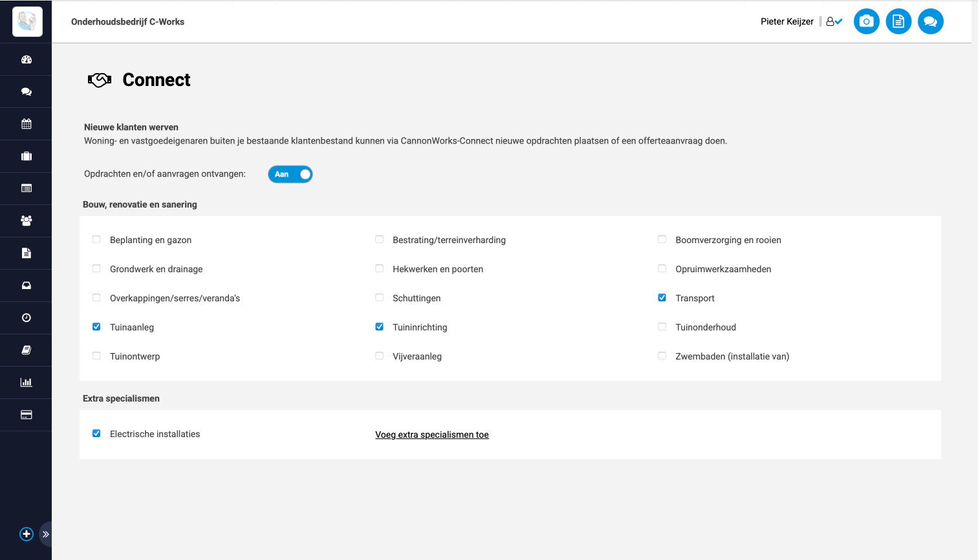
Task: Open messages using the chat bubbles sidebar icon
Action: pyautogui.click(x=26, y=91)
